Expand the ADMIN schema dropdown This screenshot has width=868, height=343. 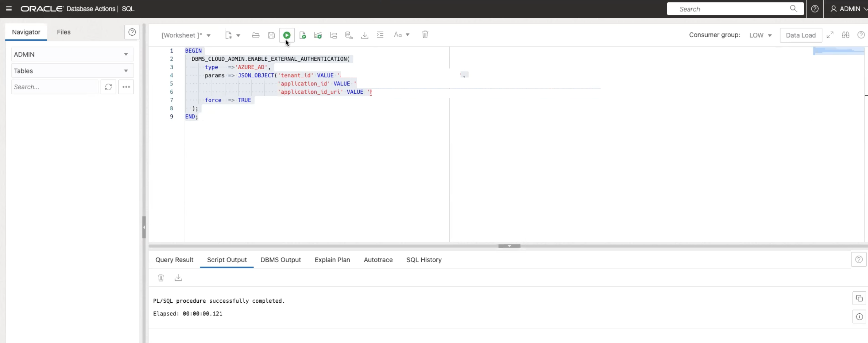pyautogui.click(x=126, y=54)
